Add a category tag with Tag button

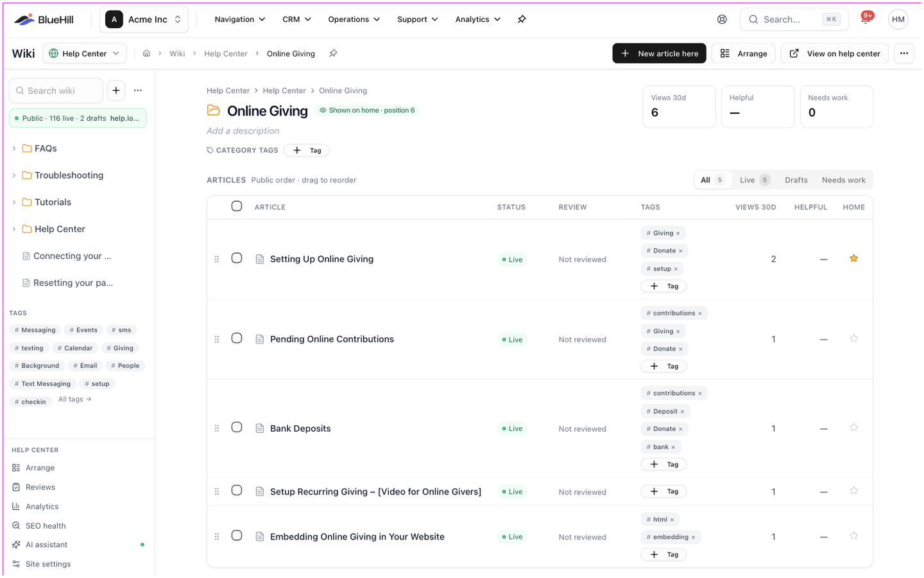(307, 150)
